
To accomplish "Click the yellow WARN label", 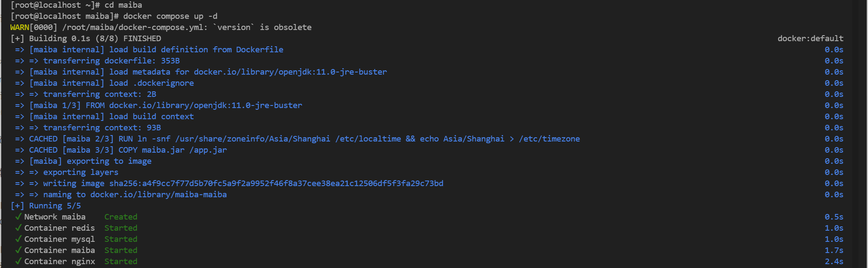I will (x=20, y=27).
